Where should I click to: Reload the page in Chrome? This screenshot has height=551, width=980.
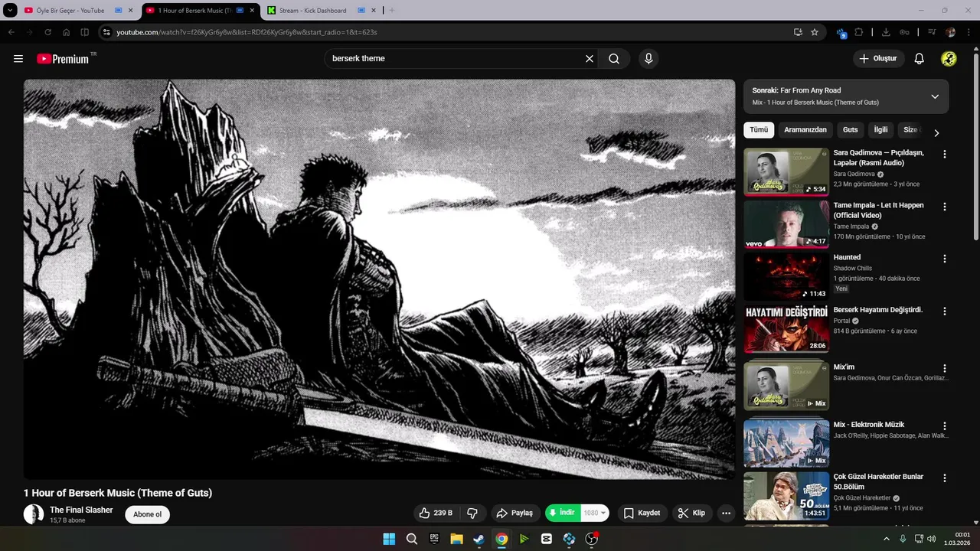[47, 32]
